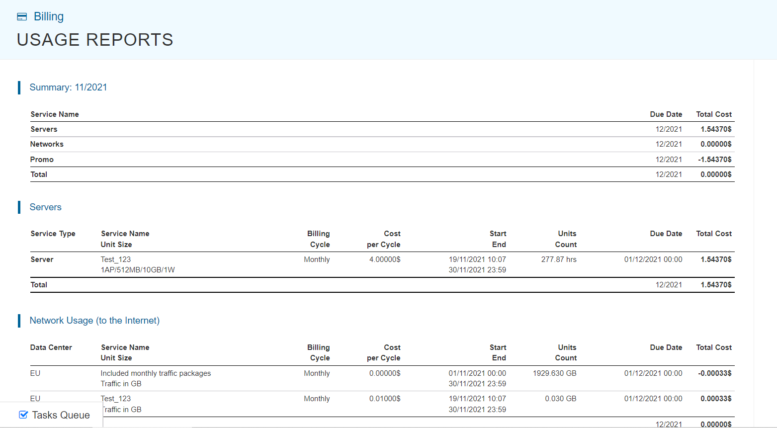Click Test_123 server name in Servers table

click(116, 259)
